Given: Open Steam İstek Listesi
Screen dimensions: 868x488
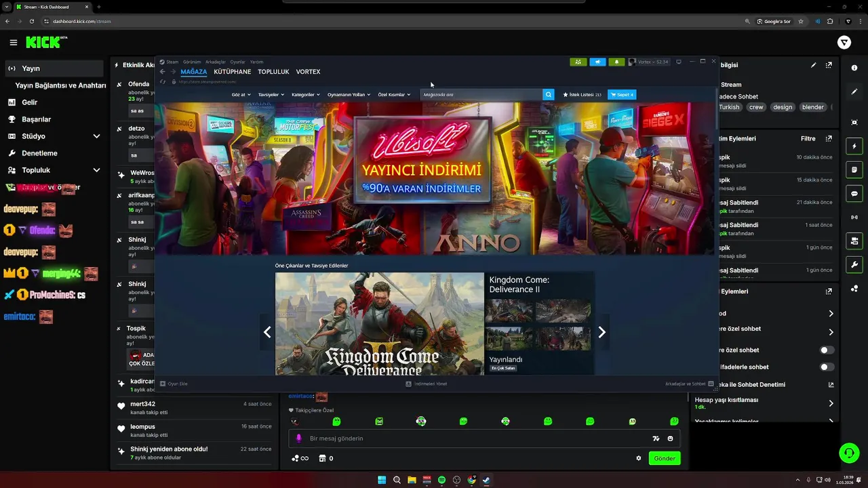Looking at the screenshot, I should [582, 95].
